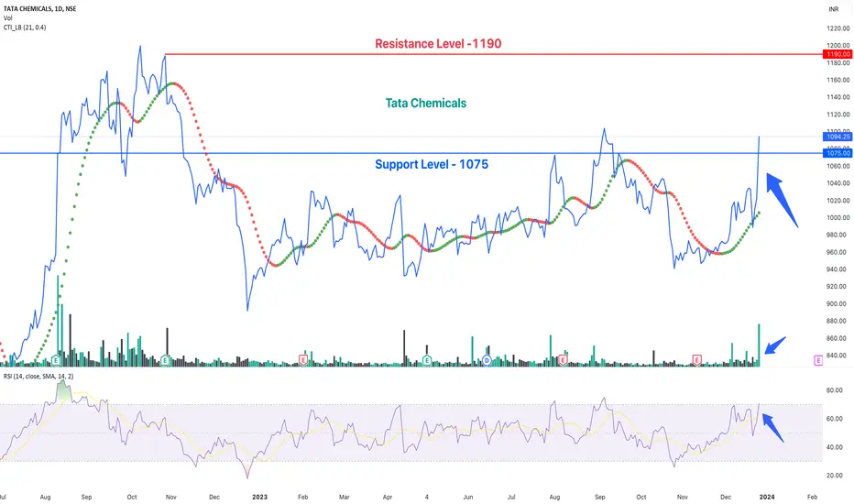Select the red 1190.00 price label
This screenshot has width=854, height=504.
point(838,54)
